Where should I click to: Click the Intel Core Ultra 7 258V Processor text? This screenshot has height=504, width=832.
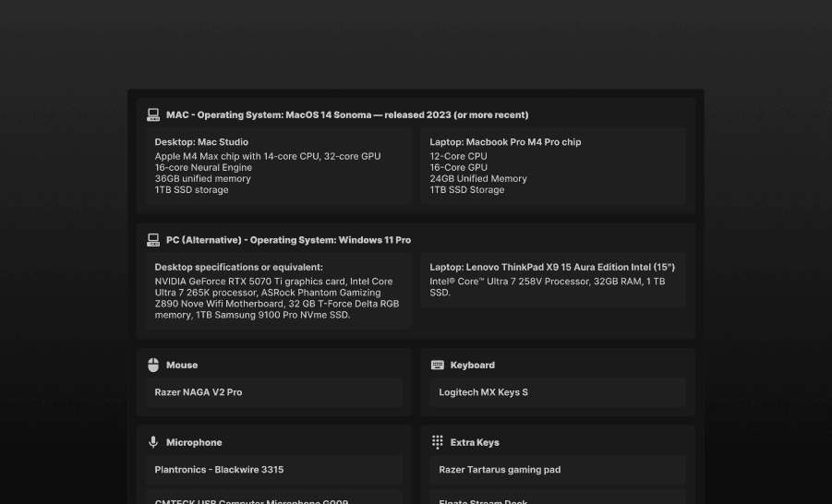547,286
